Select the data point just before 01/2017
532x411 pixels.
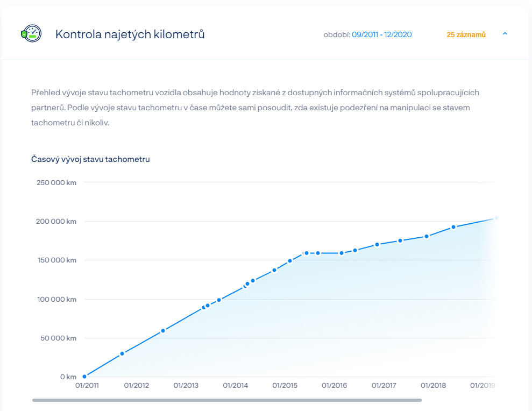[377, 245]
